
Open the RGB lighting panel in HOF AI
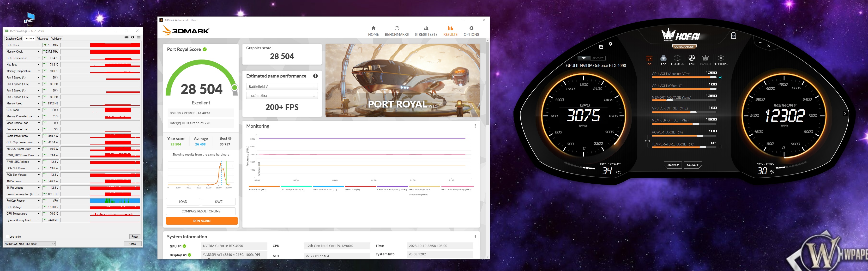[663, 59]
